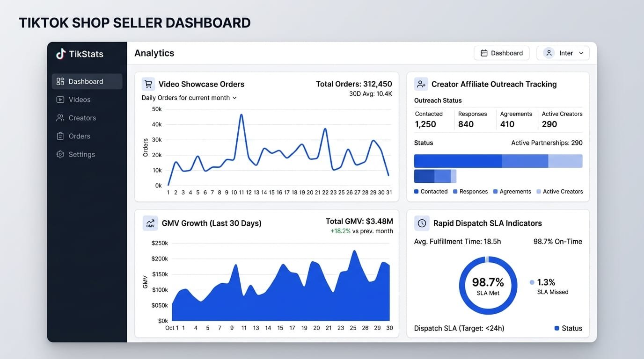The width and height of the screenshot is (644, 359).
Task: Click the shopping cart icon for Video Showcase Orders
Action: click(148, 84)
